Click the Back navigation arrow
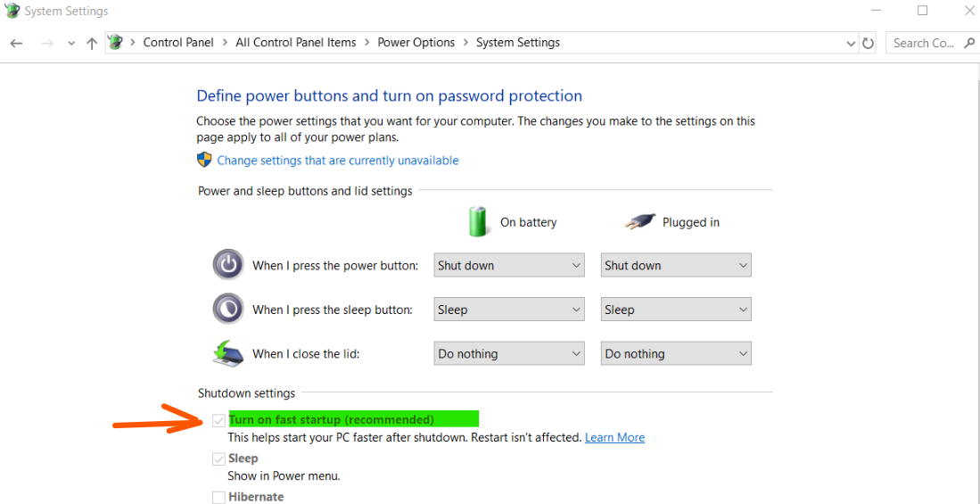The height and width of the screenshot is (504, 980). [16, 43]
